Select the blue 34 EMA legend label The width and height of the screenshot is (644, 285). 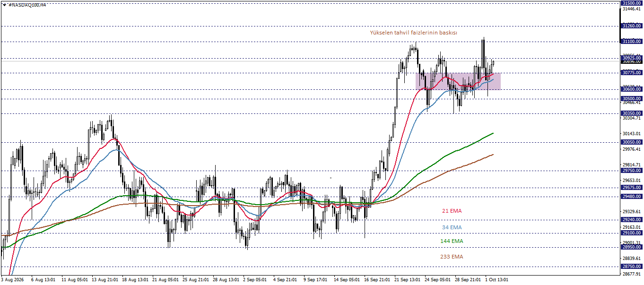[x=452, y=227]
